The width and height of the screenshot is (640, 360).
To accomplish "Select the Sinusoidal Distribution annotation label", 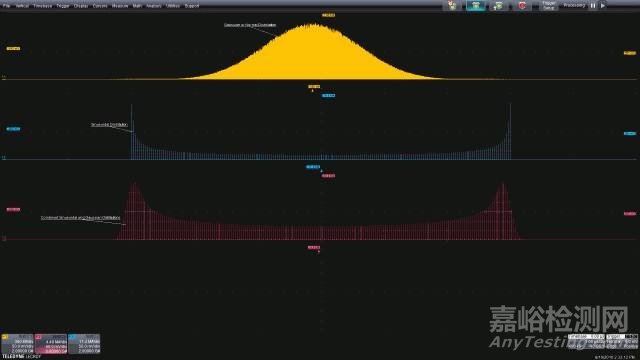I will click(x=109, y=124).
